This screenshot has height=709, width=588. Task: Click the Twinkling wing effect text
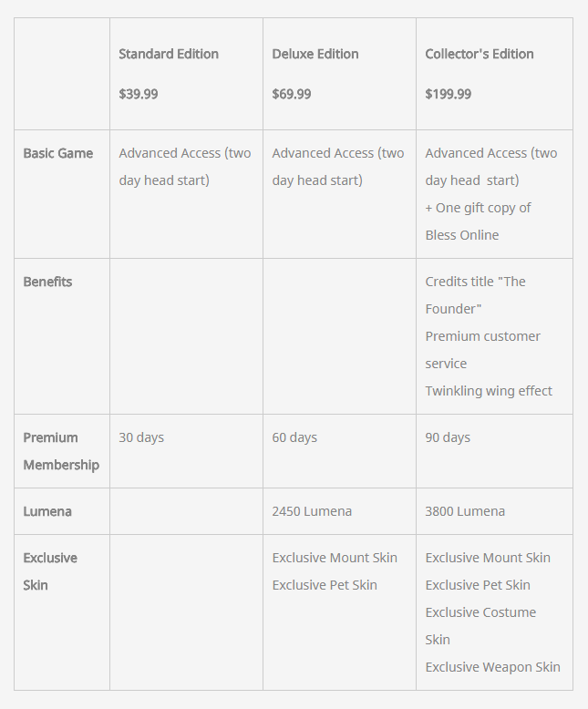[x=489, y=391]
